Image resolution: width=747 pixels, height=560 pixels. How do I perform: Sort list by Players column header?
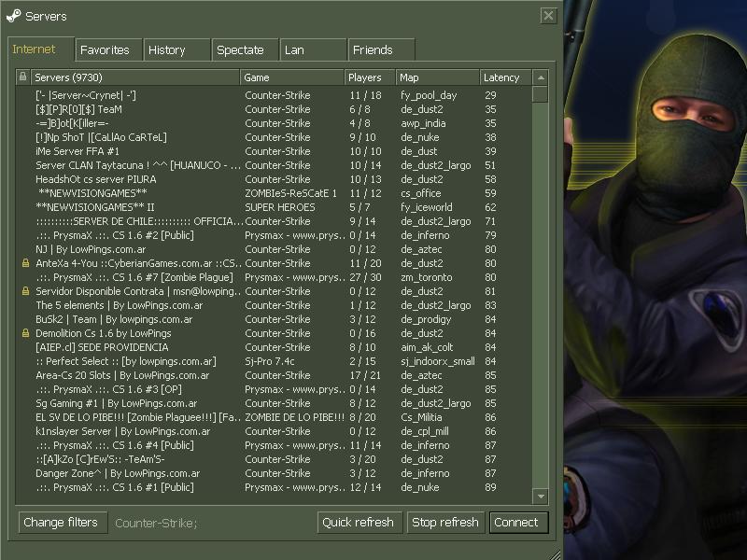click(x=370, y=77)
